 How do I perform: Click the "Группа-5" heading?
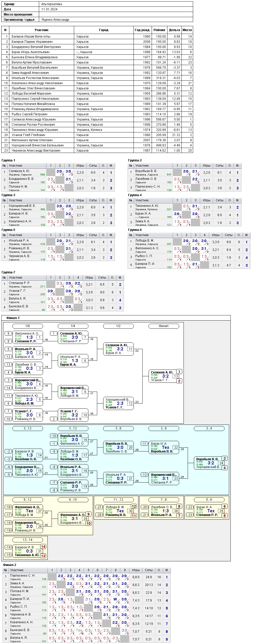(x=8, y=230)
